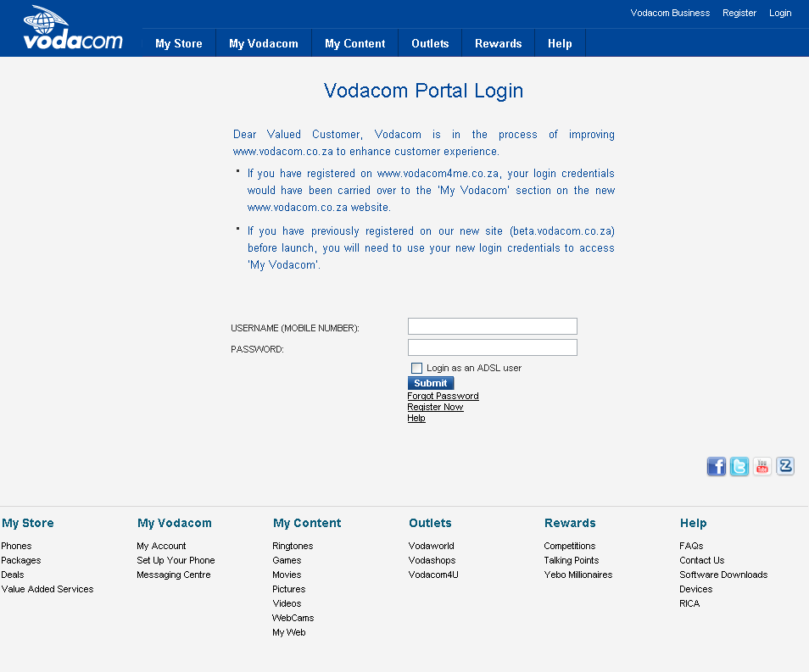The width and height of the screenshot is (809, 672).
Task: Open the Ringtones footer link
Action: (293, 546)
